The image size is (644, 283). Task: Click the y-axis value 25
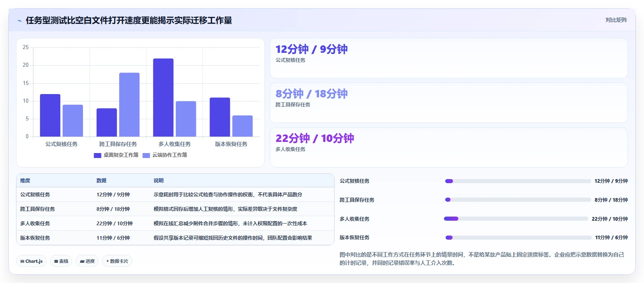(26, 47)
